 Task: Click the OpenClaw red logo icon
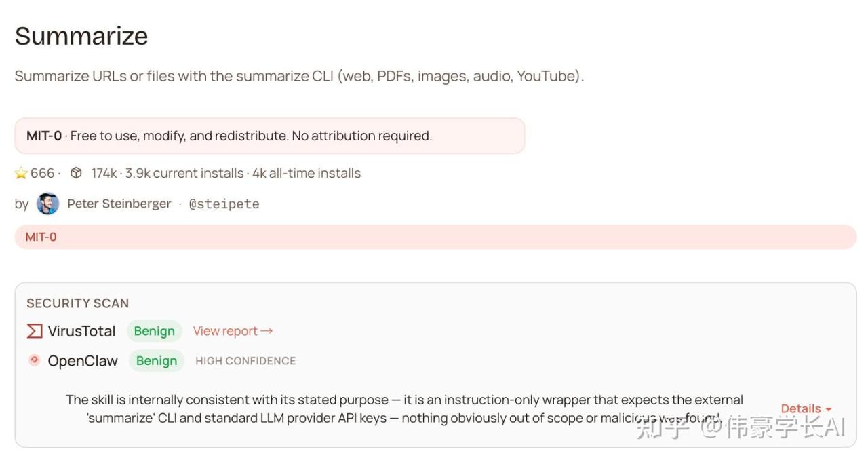click(x=35, y=360)
